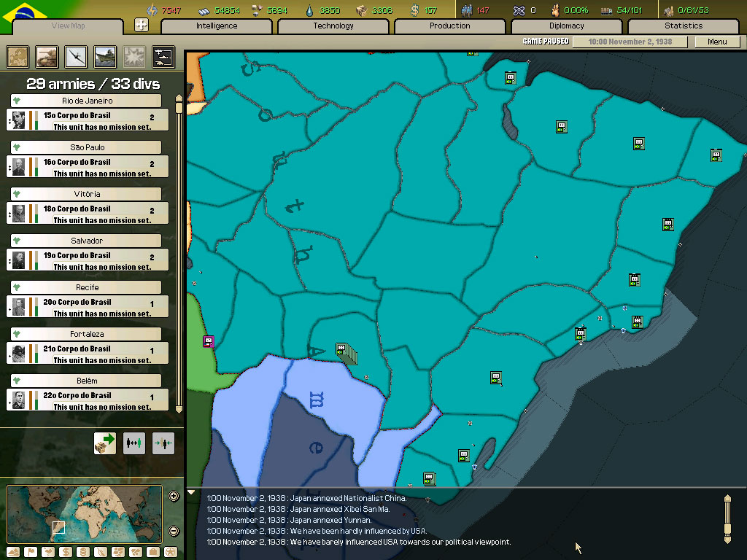747x560 pixels.
Task: Select the naval forces ship icon
Action: tap(105, 56)
